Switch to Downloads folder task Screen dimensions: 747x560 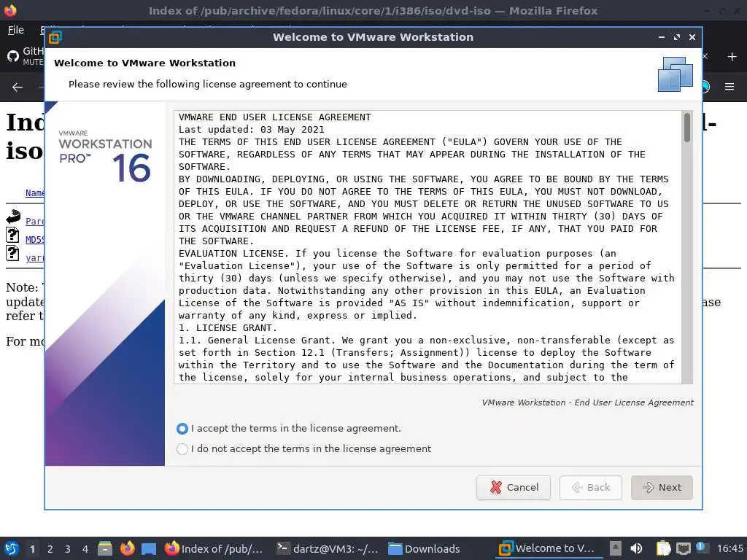pyautogui.click(x=424, y=548)
